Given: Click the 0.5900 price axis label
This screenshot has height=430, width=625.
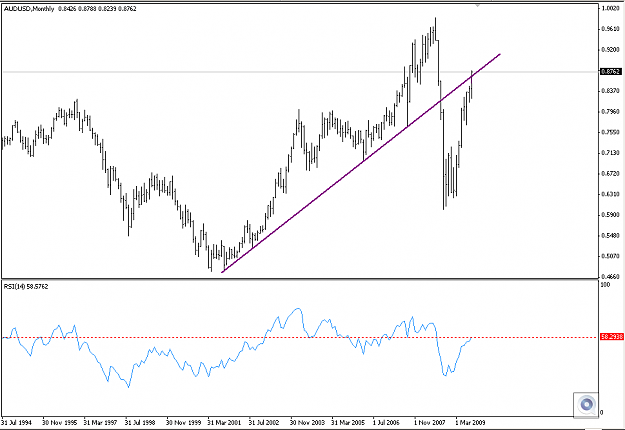Looking at the screenshot, I should tap(610, 214).
